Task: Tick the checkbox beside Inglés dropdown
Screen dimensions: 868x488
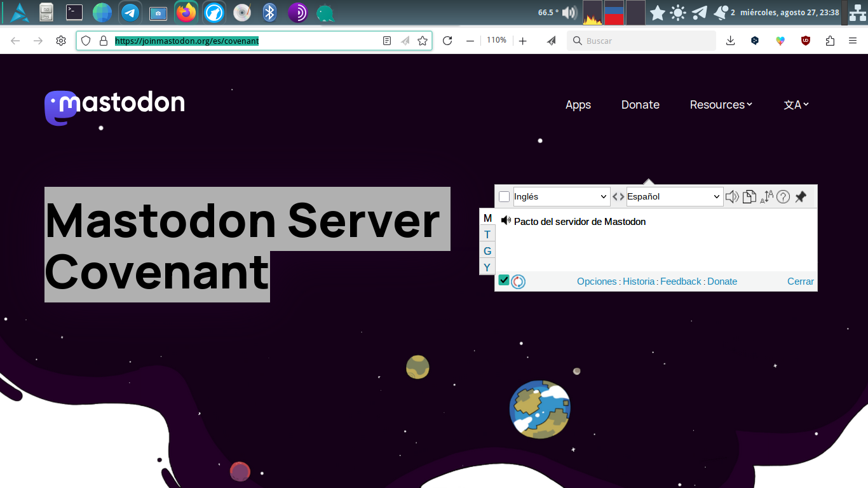Action: point(504,197)
